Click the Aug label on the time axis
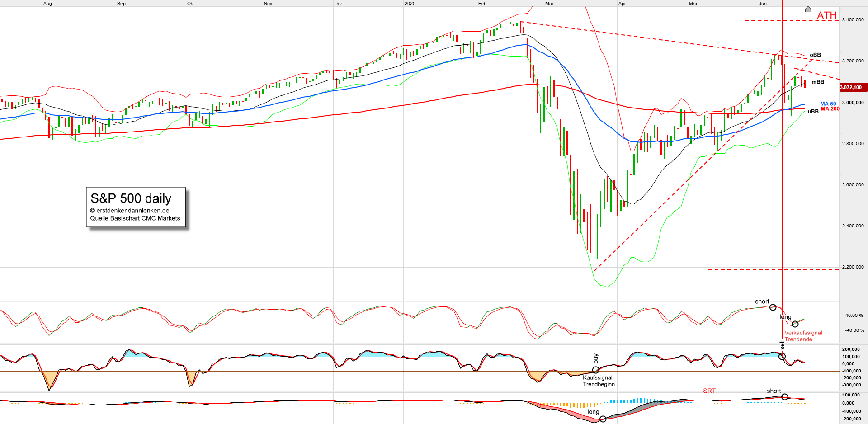The width and height of the screenshot is (868, 424). [47, 4]
